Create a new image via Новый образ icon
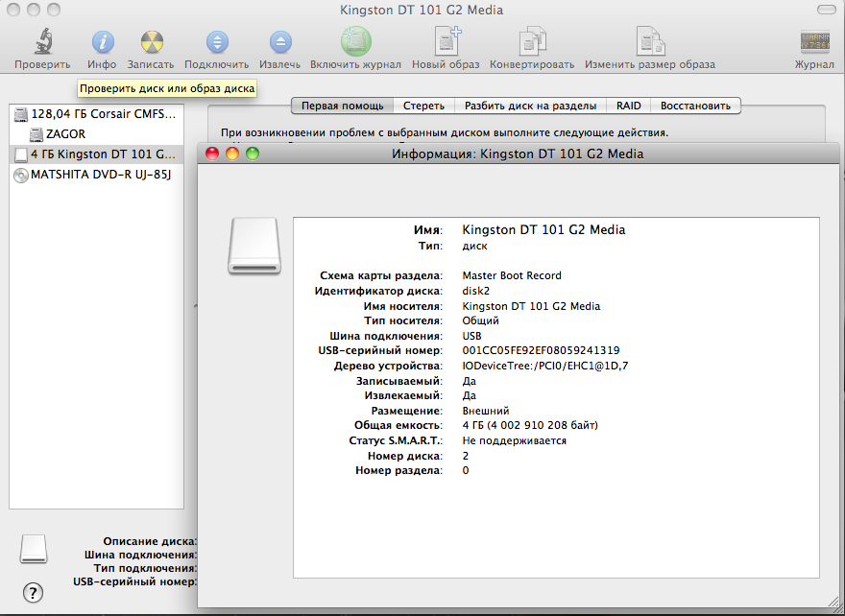Screen dimensions: 845x616 click(x=447, y=40)
